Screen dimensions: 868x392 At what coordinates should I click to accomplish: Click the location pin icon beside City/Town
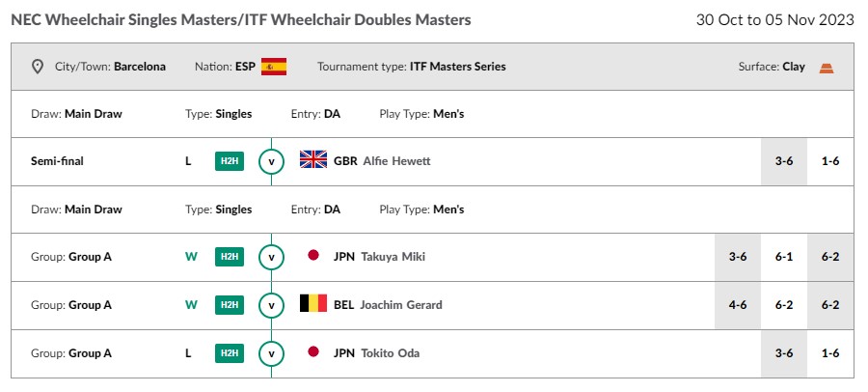[37, 67]
